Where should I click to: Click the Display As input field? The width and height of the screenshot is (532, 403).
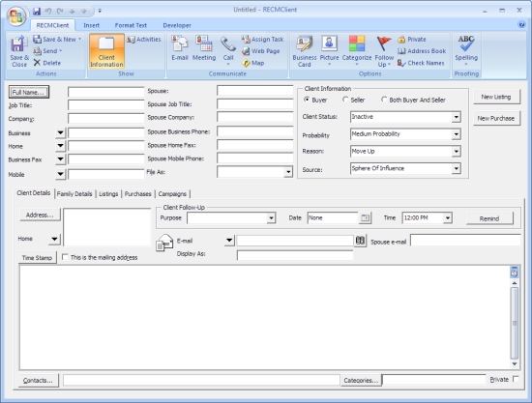click(295, 255)
